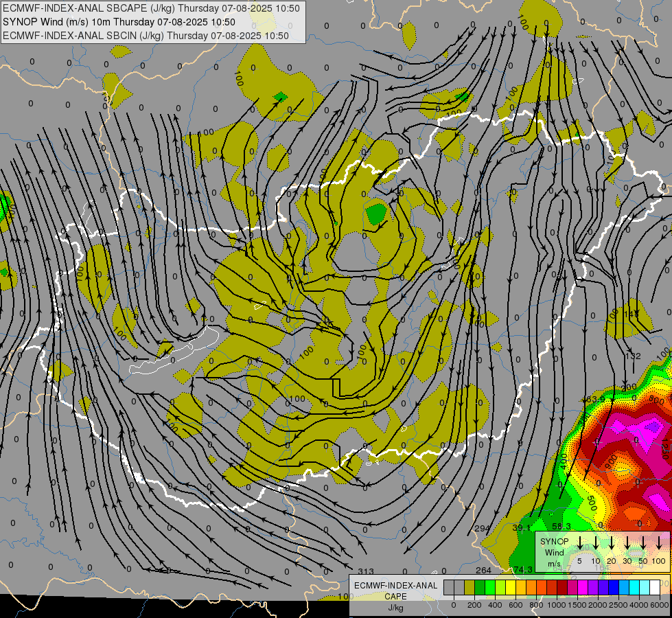Screen dimensions: 672x618
Task: Pick the olive swatch in the CAPE color scale
Action: [x=470, y=587]
